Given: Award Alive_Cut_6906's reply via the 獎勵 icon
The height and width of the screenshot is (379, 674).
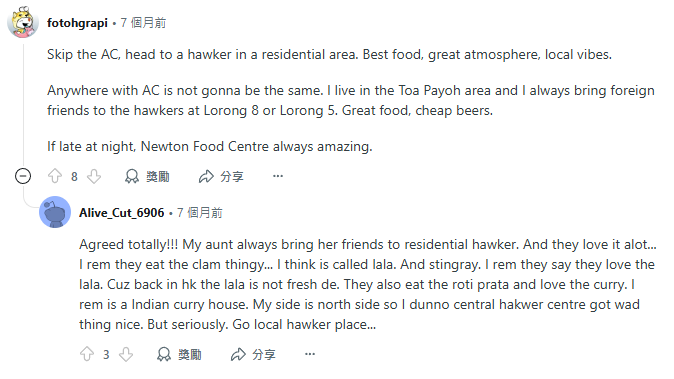Looking at the screenshot, I should tap(179, 354).
